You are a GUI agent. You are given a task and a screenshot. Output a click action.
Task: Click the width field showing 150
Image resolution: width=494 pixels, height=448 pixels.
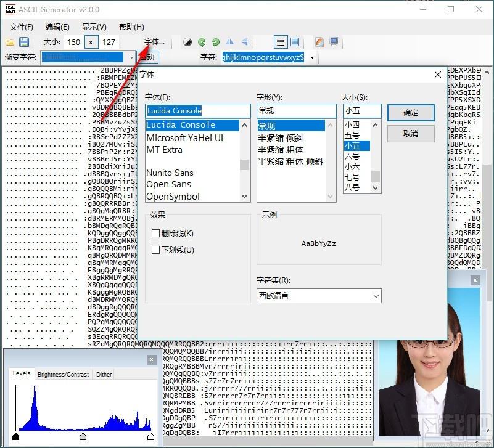point(74,42)
